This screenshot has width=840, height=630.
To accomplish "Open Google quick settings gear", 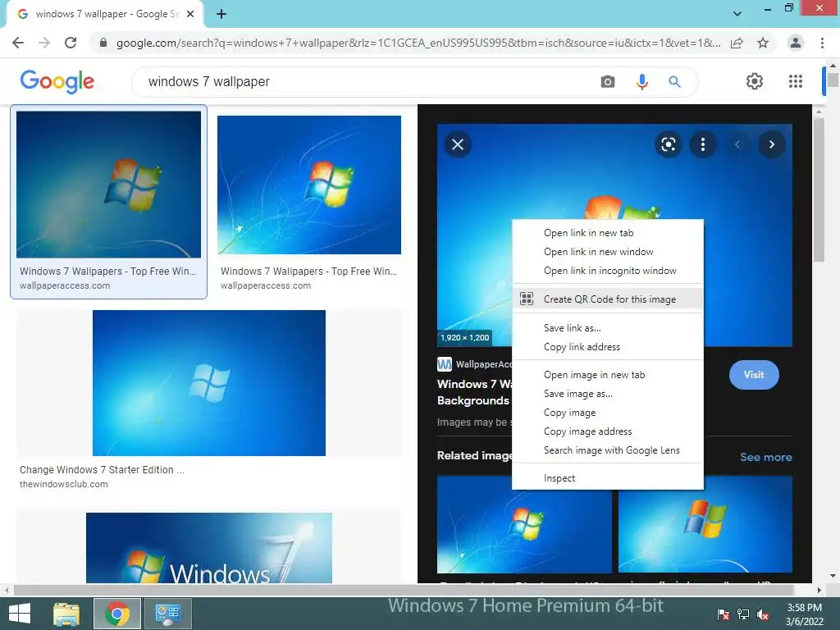I will (x=755, y=81).
